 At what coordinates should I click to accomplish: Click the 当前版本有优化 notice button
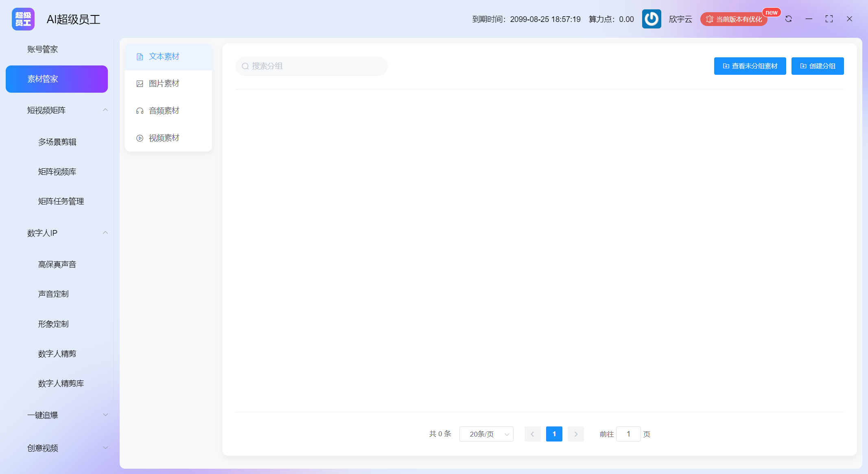734,19
